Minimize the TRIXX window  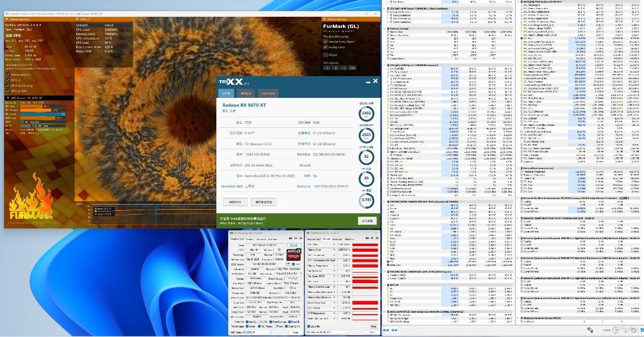pos(368,81)
